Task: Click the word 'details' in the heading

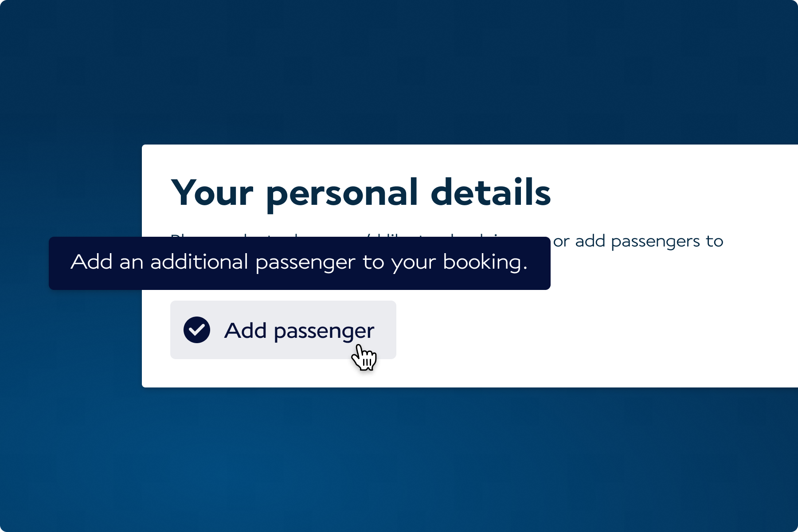Action: click(x=490, y=193)
